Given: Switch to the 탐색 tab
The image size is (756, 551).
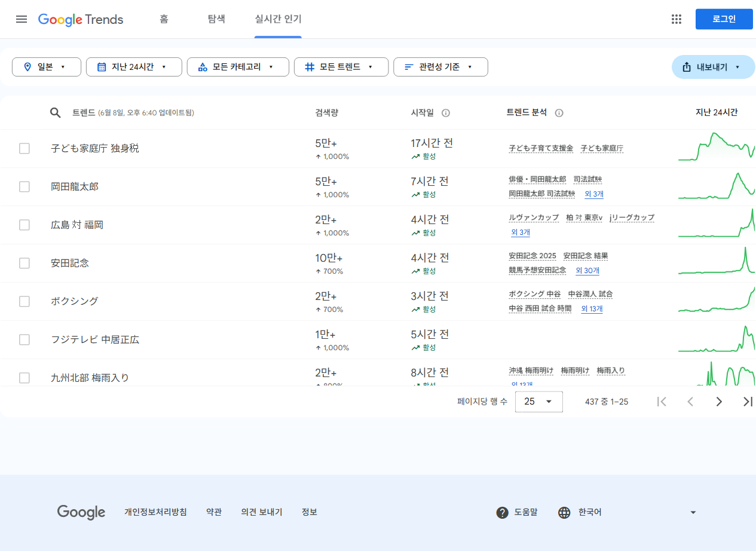Looking at the screenshot, I should pos(216,19).
